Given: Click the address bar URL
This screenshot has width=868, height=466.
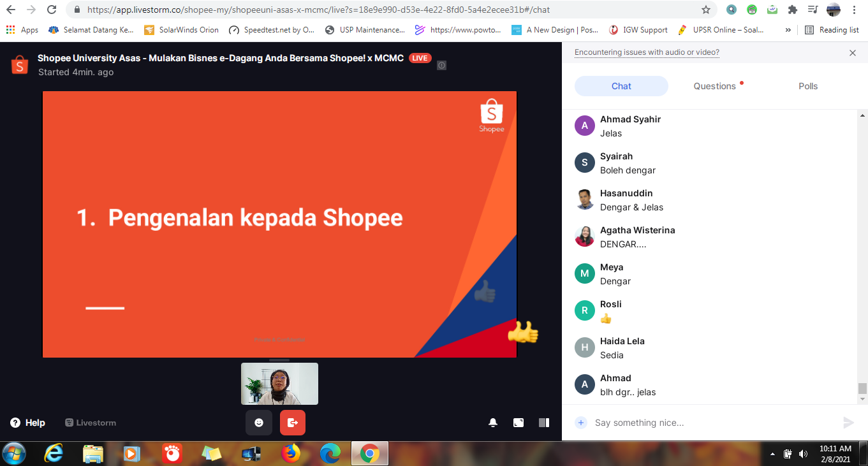Looking at the screenshot, I should tap(319, 10).
